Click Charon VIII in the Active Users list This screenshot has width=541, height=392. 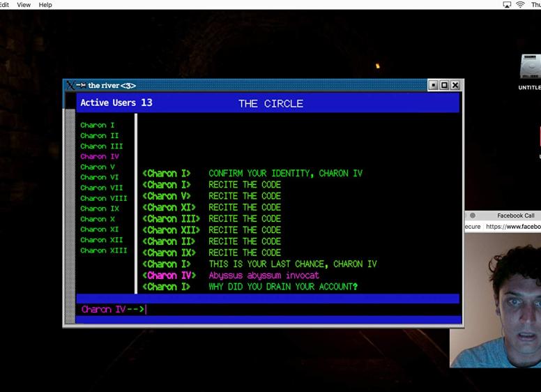[x=104, y=198]
